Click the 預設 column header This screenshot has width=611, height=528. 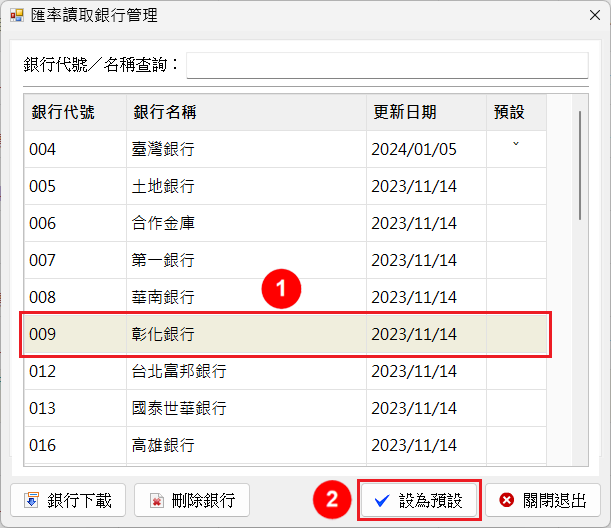(x=516, y=112)
